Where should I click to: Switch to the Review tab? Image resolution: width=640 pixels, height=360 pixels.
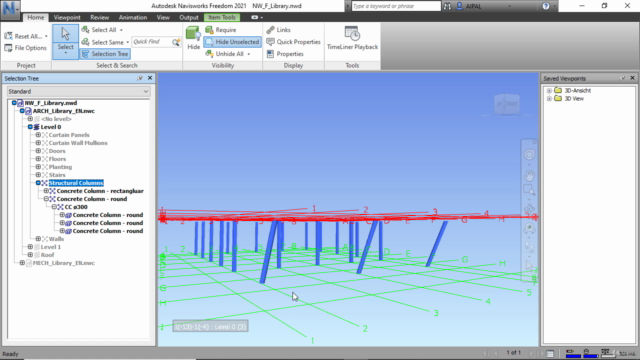100,18
